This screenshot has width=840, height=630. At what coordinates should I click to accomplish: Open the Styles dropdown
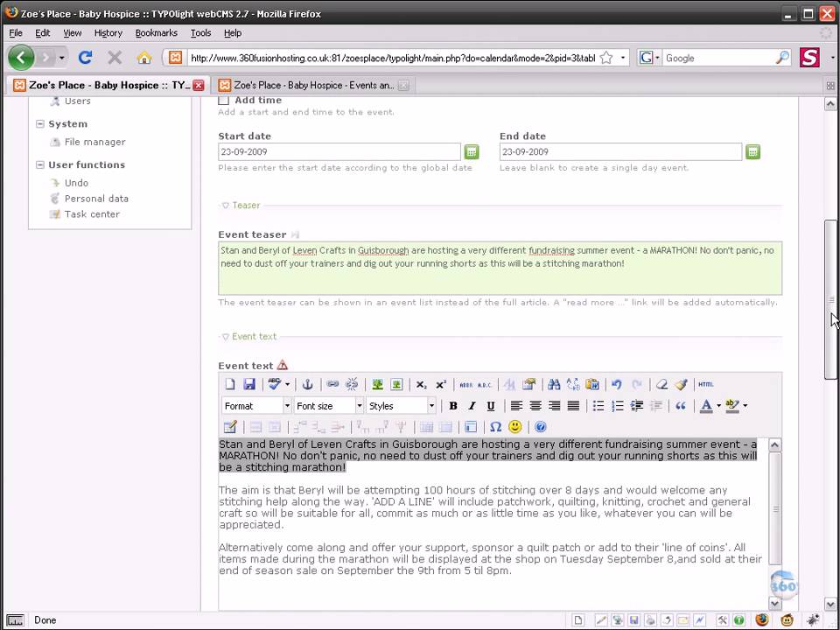[x=402, y=406]
